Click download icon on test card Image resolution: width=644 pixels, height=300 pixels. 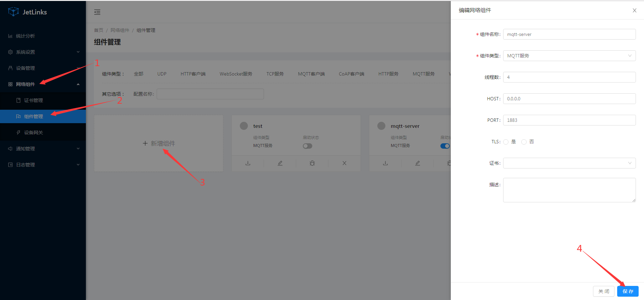pos(248,163)
